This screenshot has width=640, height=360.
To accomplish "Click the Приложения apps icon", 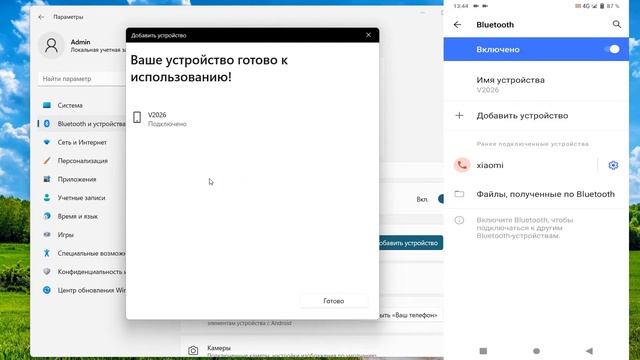I will [x=47, y=179].
